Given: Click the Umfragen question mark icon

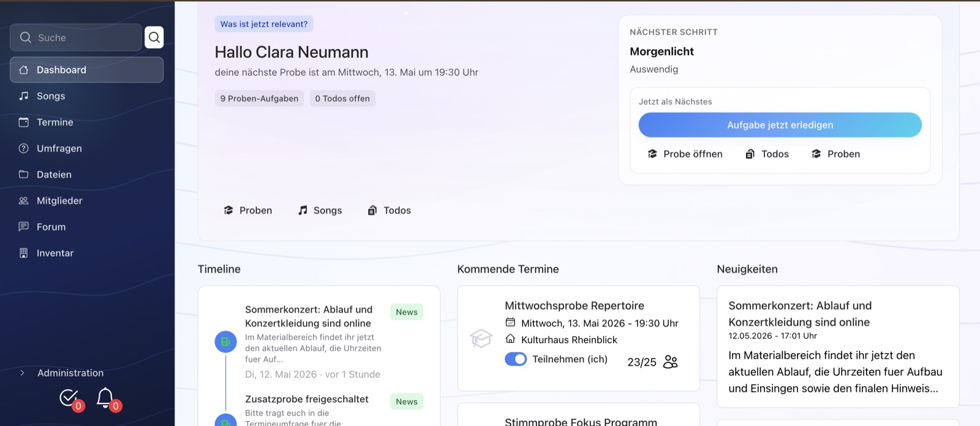Looking at the screenshot, I should [x=24, y=148].
